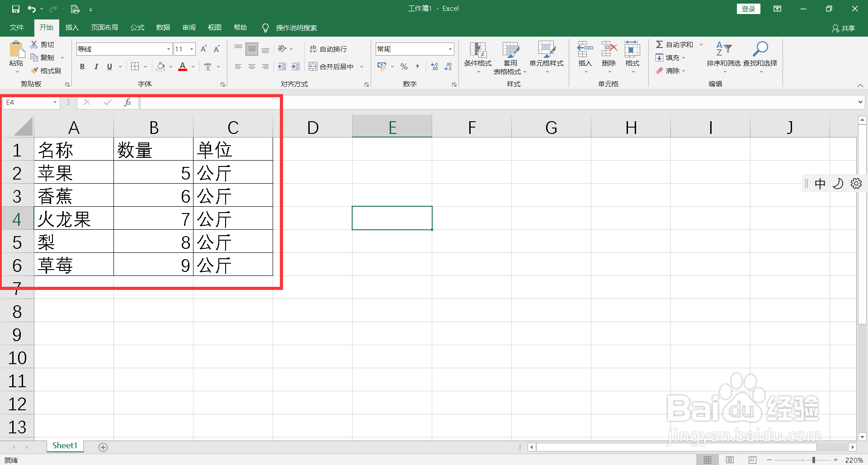Click font color red A swatch

[183, 66]
